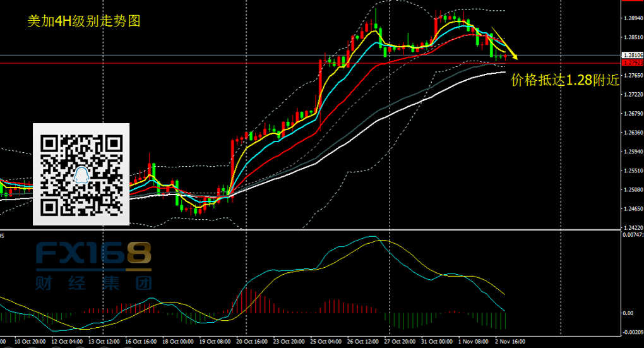Image resolution: width=644 pixels, height=348 pixels.
Task: Click the current price label 1.28106
Action: 632,56
